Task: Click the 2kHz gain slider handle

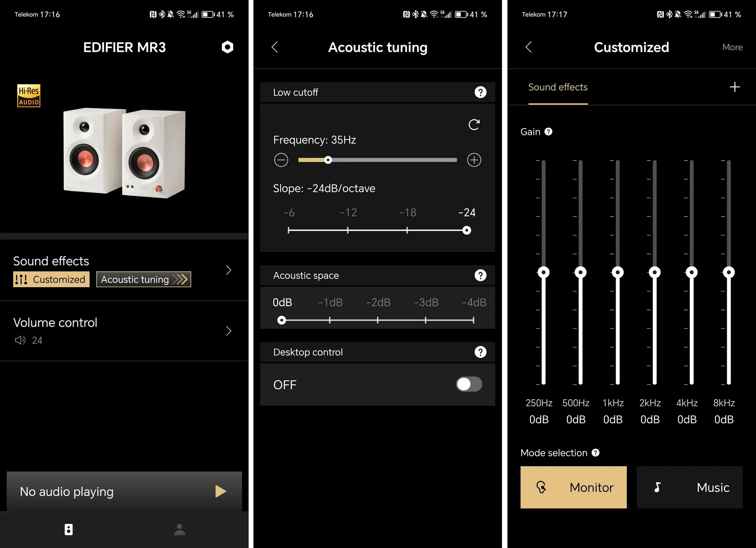Action: [x=655, y=272]
